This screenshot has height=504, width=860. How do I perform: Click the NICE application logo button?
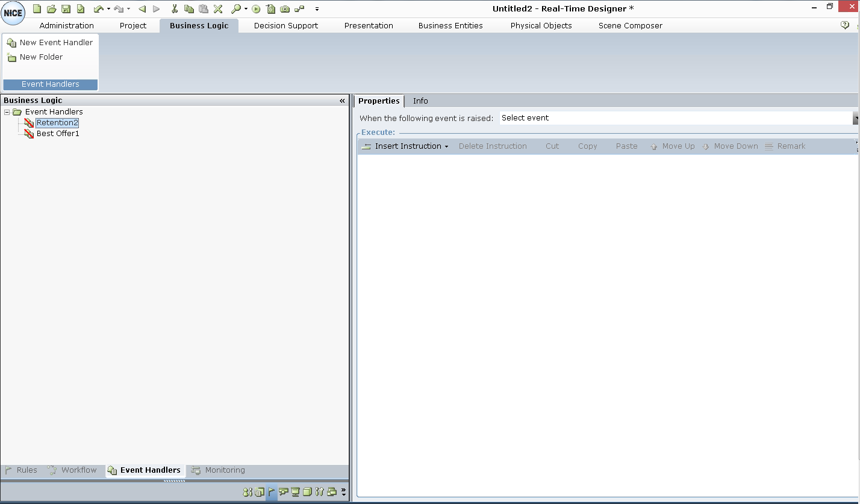click(x=13, y=13)
